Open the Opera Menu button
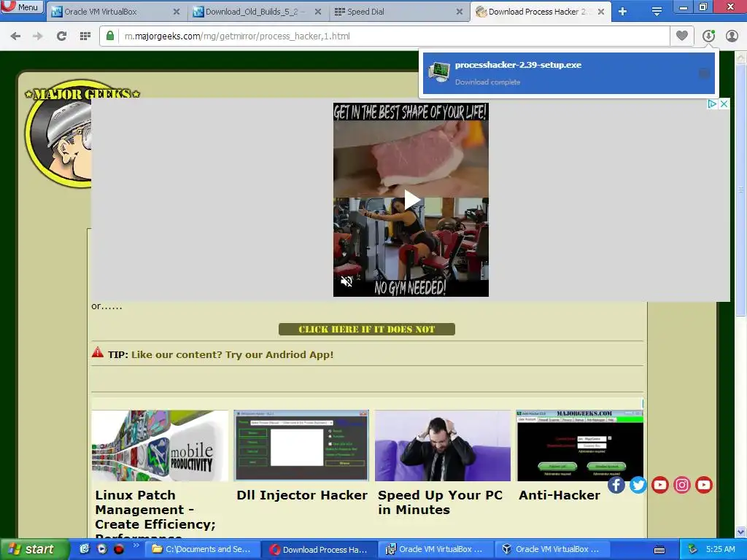 point(22,7)
